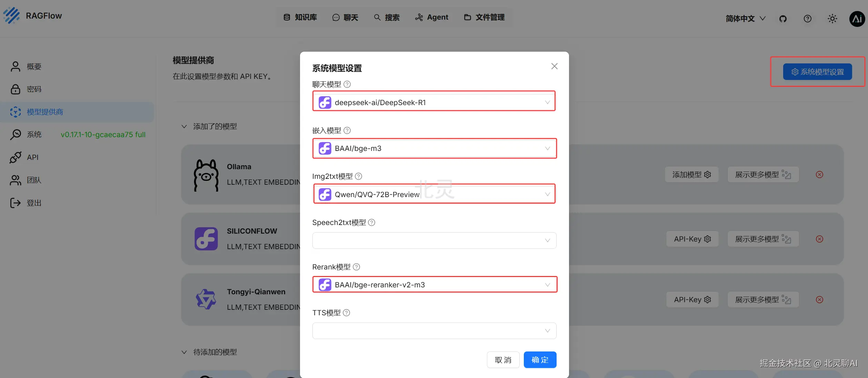Open 概要 in the sidebar

(x=77, y=67)
